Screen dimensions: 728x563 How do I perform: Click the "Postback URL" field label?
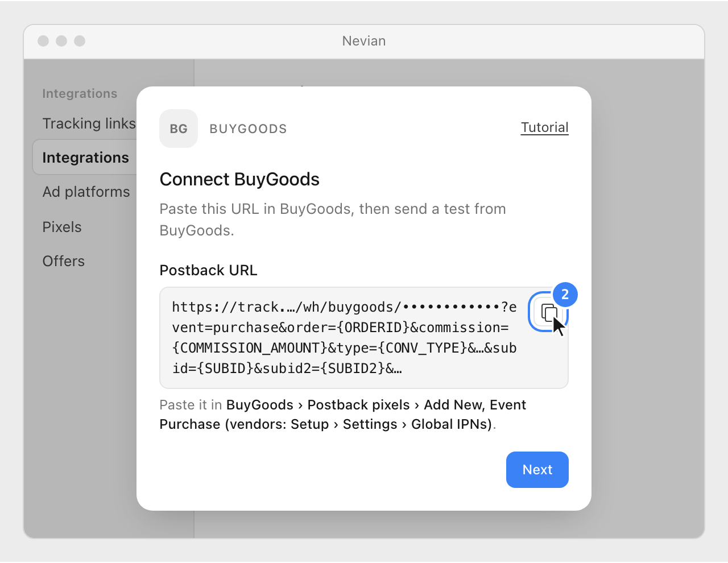click(x=208, y=270)
